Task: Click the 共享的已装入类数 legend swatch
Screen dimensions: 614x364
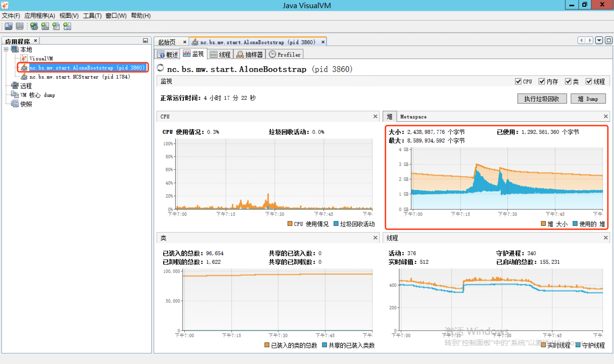Action: (324, 345)
